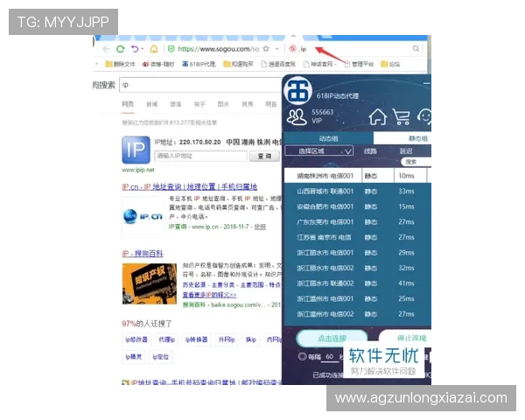
Task: Open the 618IP代理 bookmark
Action: pos(199,64)
